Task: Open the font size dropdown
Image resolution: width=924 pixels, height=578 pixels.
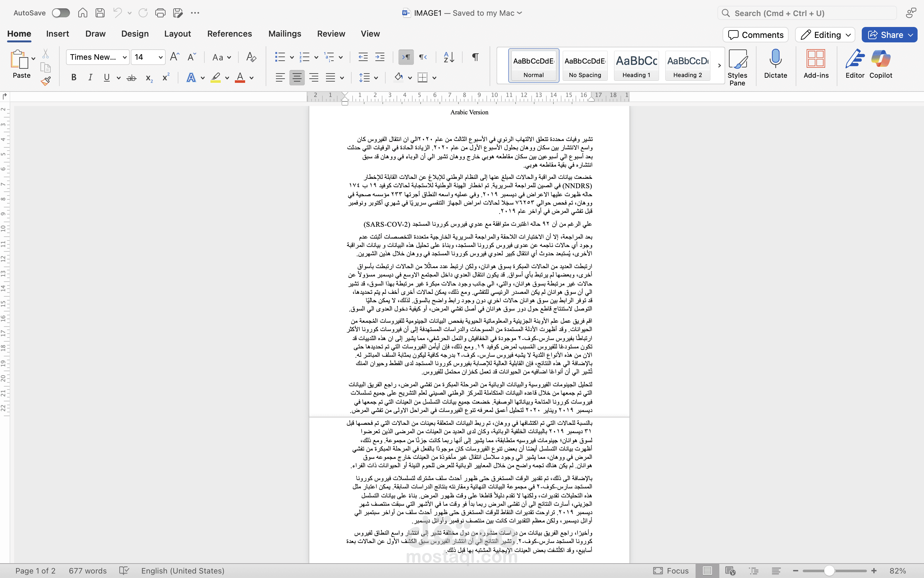Action: [161, 57]
